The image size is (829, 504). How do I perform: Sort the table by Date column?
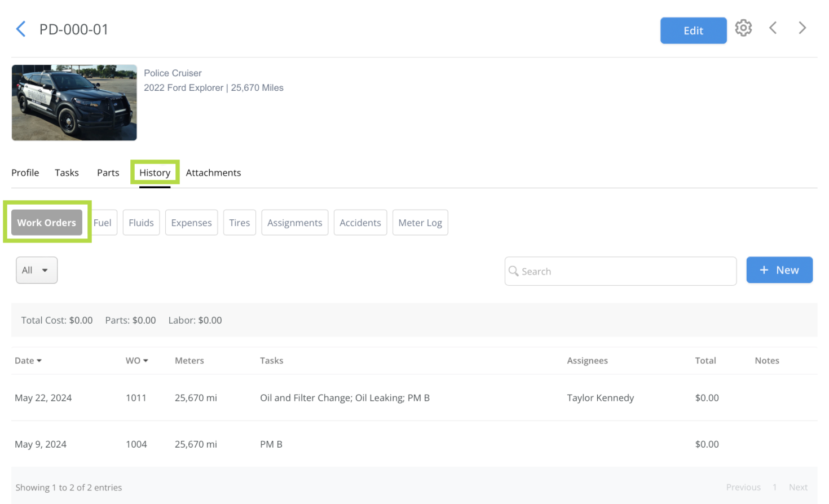(x=28, y=360)
